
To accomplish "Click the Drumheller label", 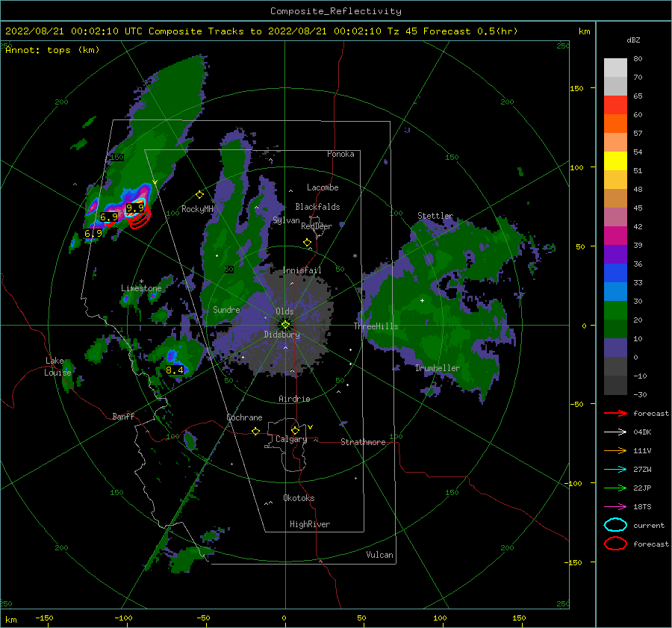I will 438,368.
